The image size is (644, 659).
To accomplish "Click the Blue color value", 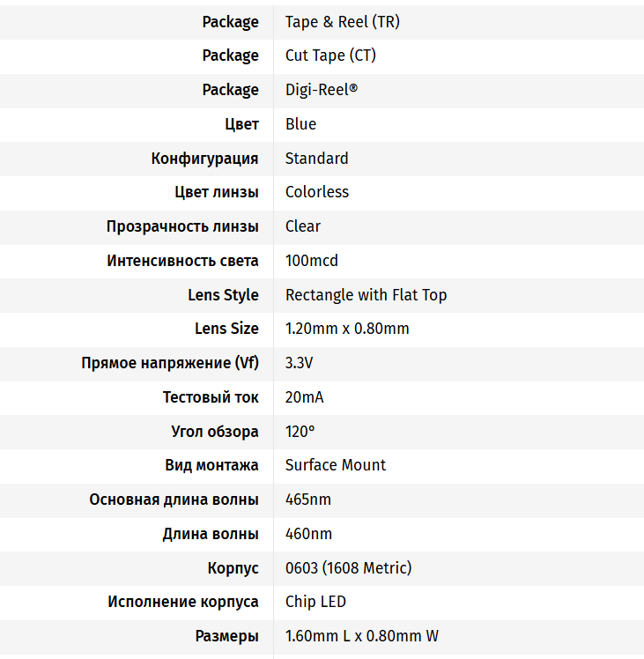I will 300,124.
